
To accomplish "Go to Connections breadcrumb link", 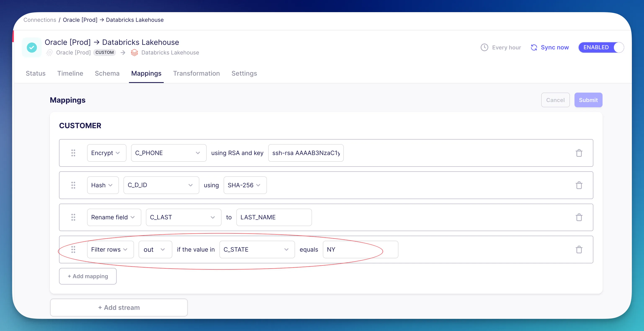I will pos(40,20).
